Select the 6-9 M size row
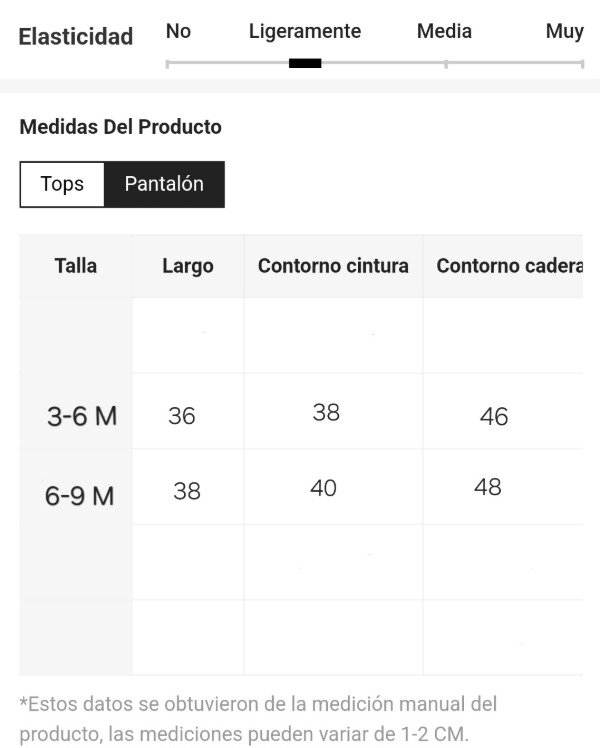Viewport: 600px width, 748px height. pyautogui.click(x=80, y=495)
